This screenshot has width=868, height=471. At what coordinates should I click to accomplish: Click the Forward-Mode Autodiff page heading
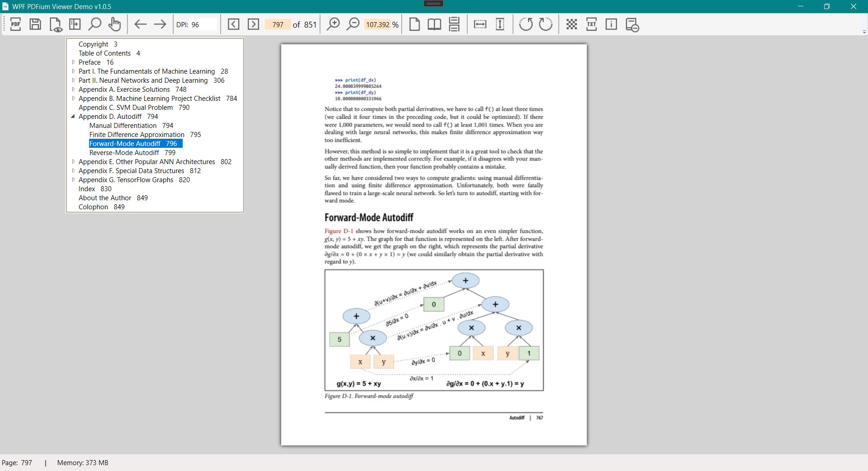tap(369, 217)
